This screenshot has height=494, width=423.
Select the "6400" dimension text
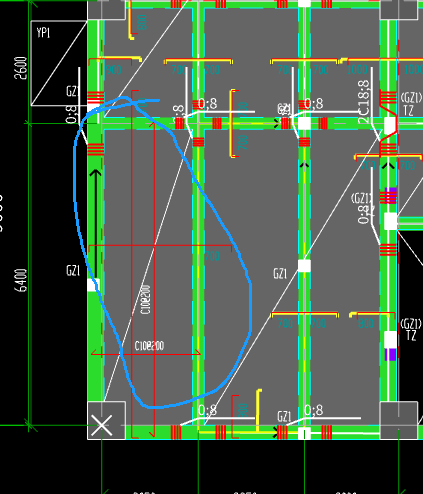click(21, 280)
